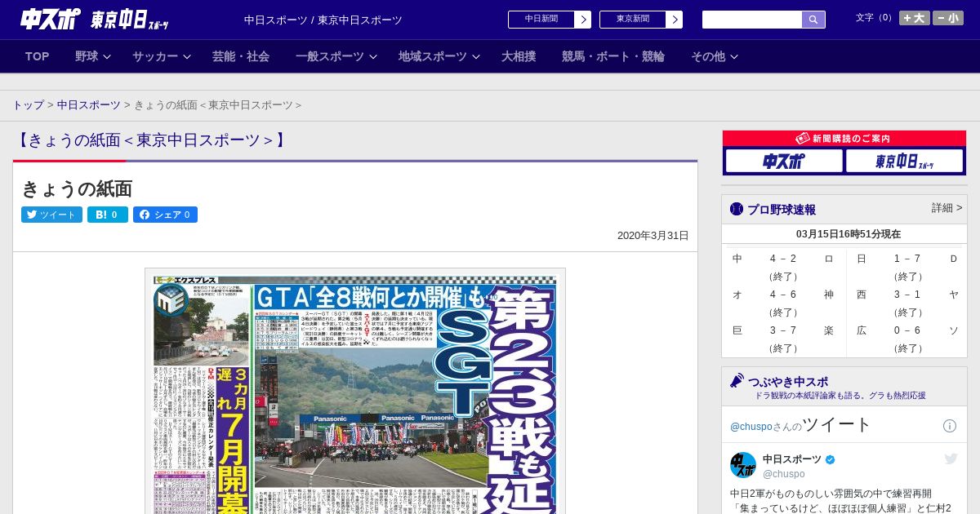Image resolution: width=980 pixels, height=514 pixels.
Task: Click the 中日スポーツ tweet avatar
Action: pos(743,465)
